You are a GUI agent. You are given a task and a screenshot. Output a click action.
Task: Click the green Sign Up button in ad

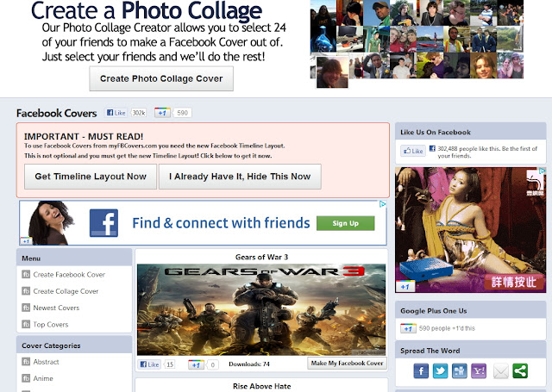(345, 223)
